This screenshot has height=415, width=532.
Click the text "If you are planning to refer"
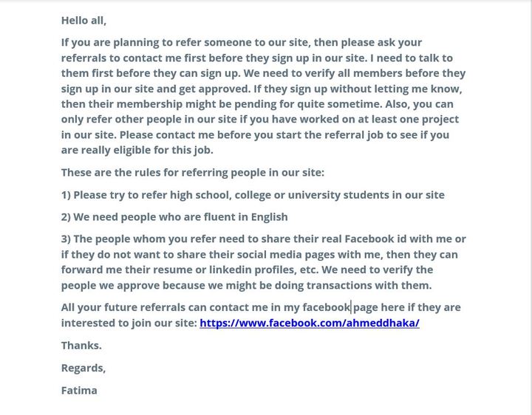click(x=131, y=43)
